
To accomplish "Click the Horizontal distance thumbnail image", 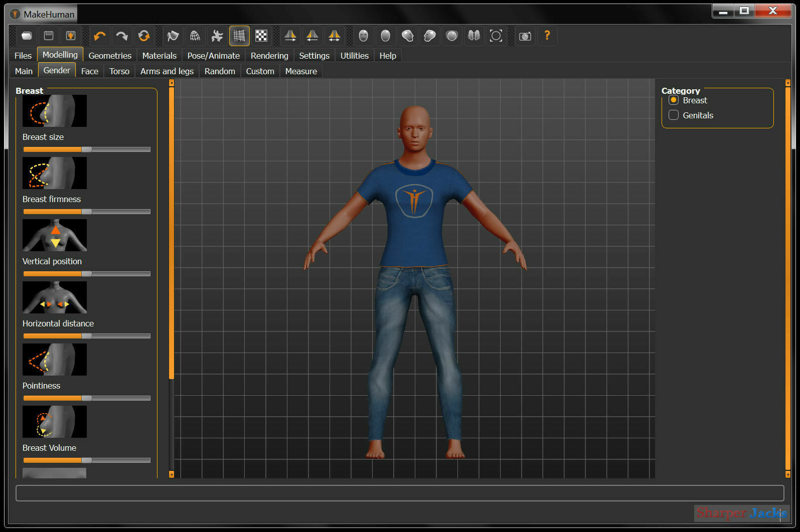I will pyautogui.click(x=55, y=297).
